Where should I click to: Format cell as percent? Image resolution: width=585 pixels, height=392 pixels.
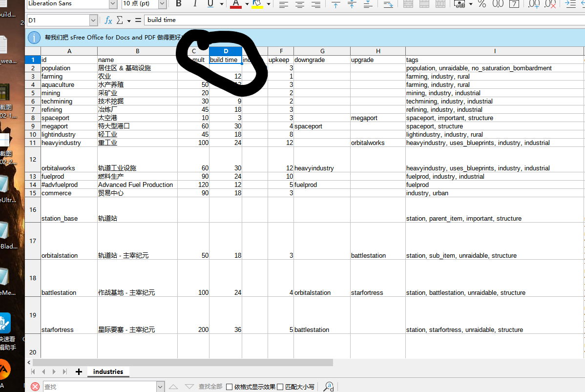tap(482, 4)
